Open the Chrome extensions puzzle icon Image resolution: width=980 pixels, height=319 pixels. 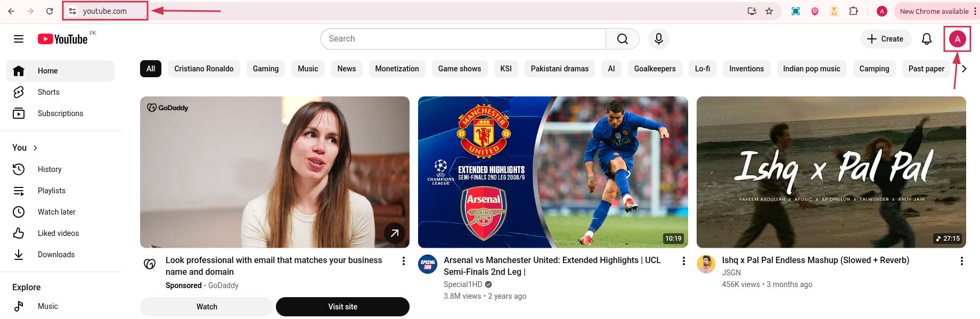coord(853,11)
